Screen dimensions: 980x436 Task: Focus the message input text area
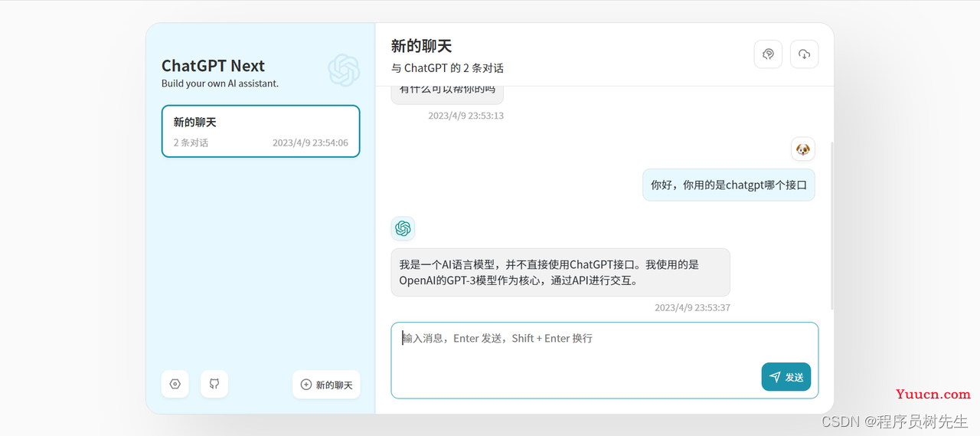coord(604,360)
